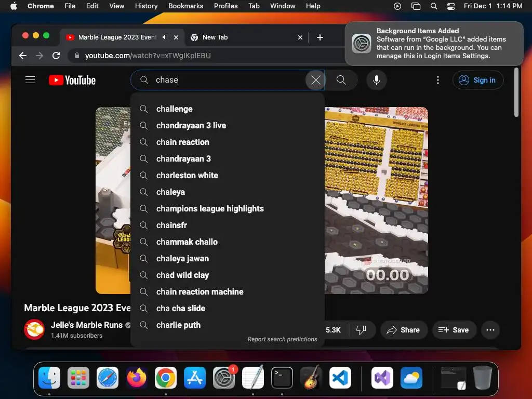Select the 'chainsfr' suggestion
The height and width of the screenshot is (399, 532).
pyautogui.click(x=228, y=225)
